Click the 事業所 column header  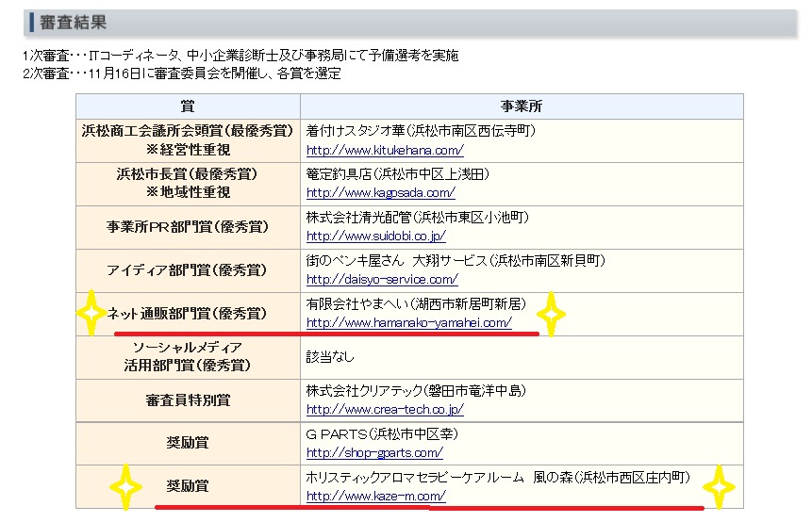point(522,106)
